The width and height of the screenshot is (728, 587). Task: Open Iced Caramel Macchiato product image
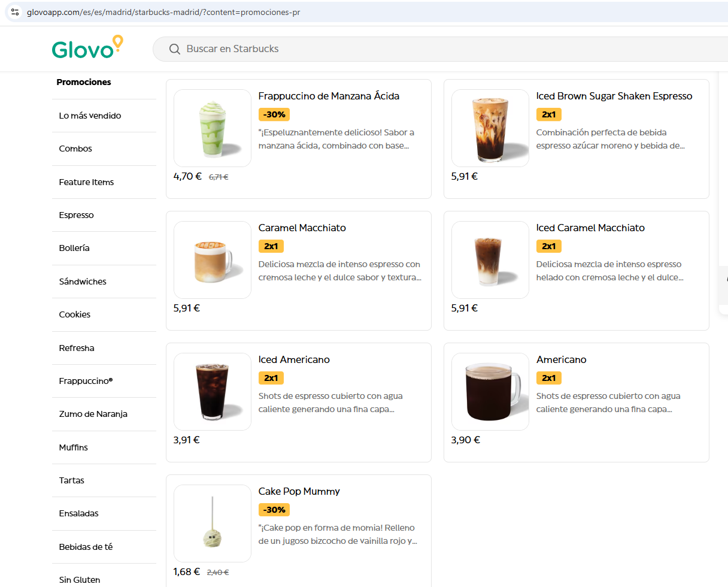point(490,260)
